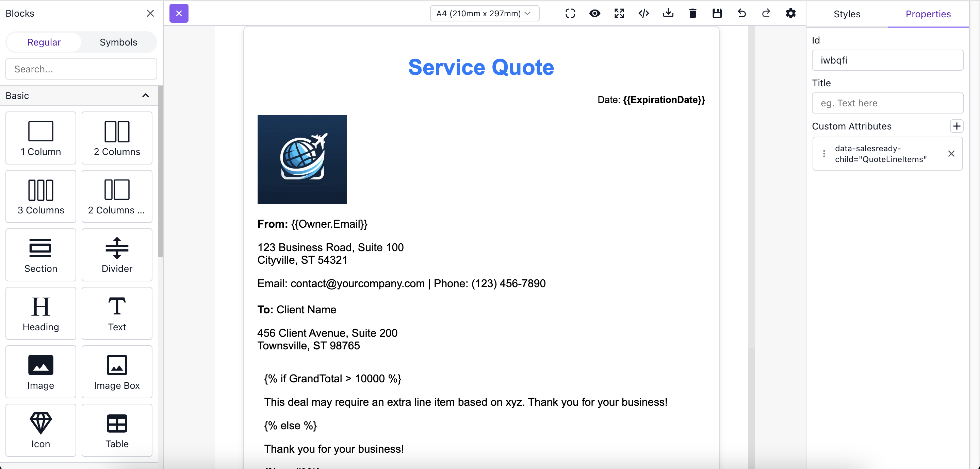The height and width of the screenshot is (469, 980).
Task: Click the blocks Search field
Action: pyautogui.click(x=81, y=69)
